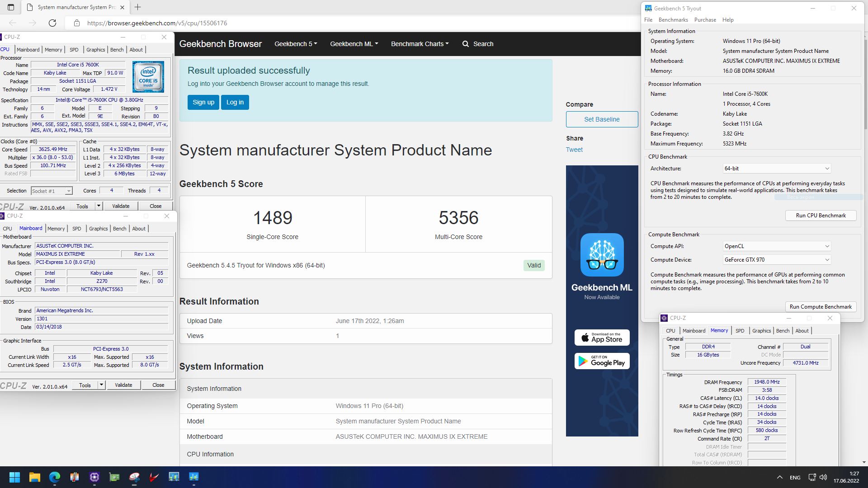Select Bench tab in CPU-Z Memory window
This screenshot has height=488, width=868.
tap(783, 331)
